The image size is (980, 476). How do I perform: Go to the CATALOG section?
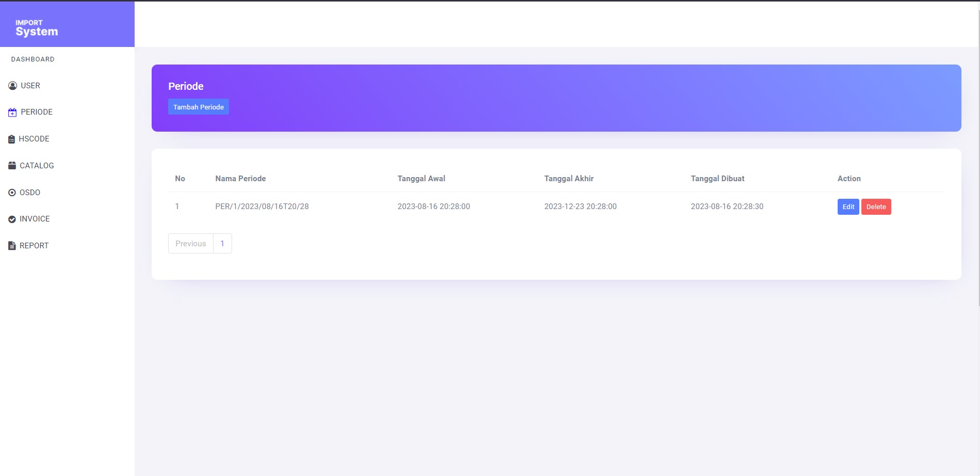coord(37,166)
